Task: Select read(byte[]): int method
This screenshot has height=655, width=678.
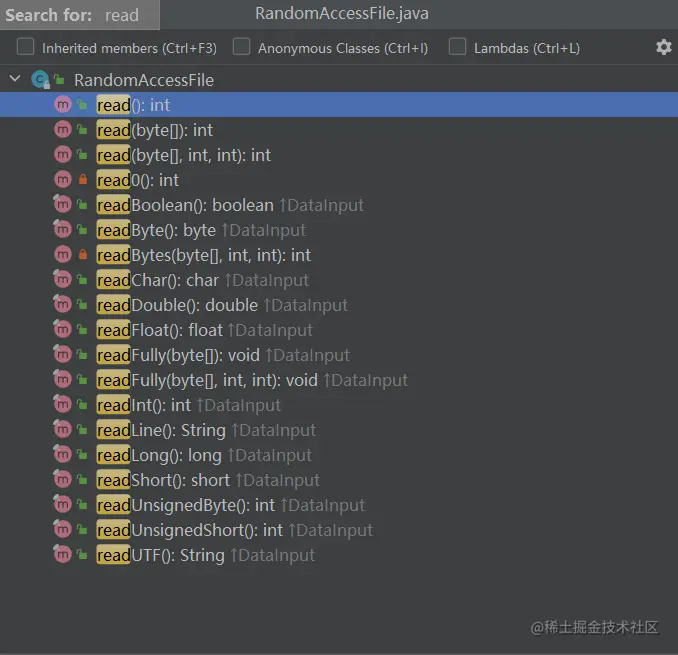Action: [x=155, y=130]
